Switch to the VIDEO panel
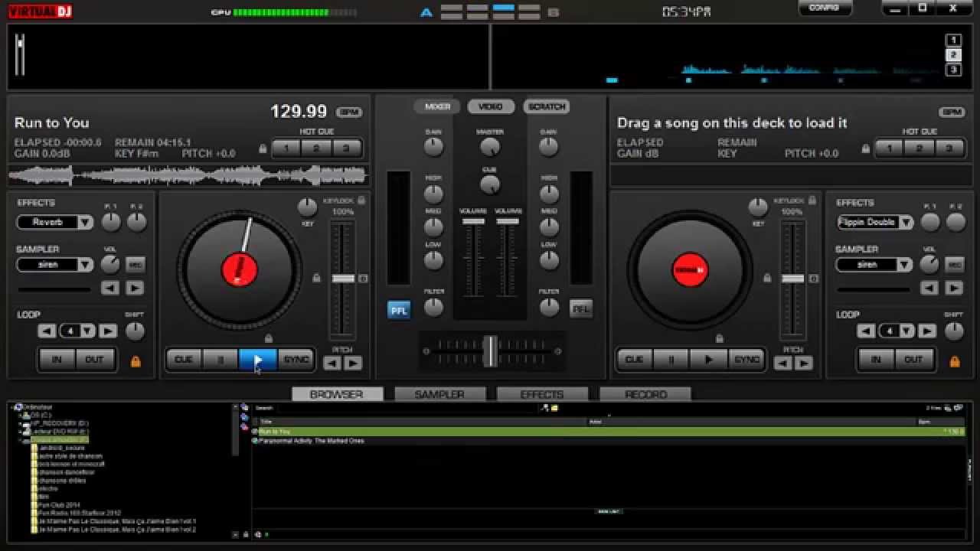Image resolution: width=980 pixels, height=551 pixels. tap(491, 106)
